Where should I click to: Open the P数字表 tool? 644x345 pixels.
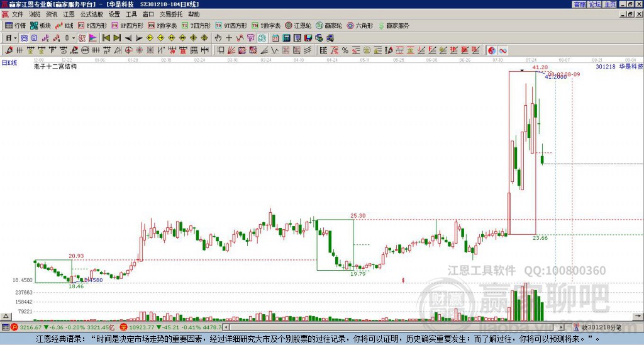[162, 25]
